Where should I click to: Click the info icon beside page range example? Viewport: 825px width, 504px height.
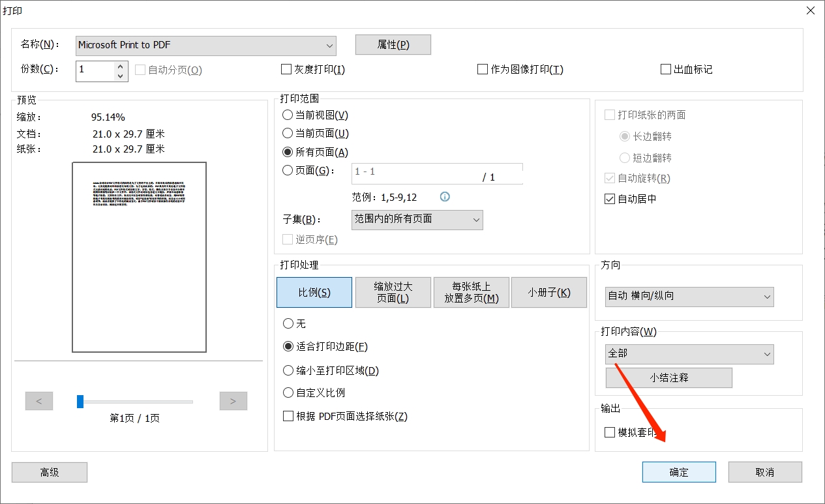click(445, 197)
